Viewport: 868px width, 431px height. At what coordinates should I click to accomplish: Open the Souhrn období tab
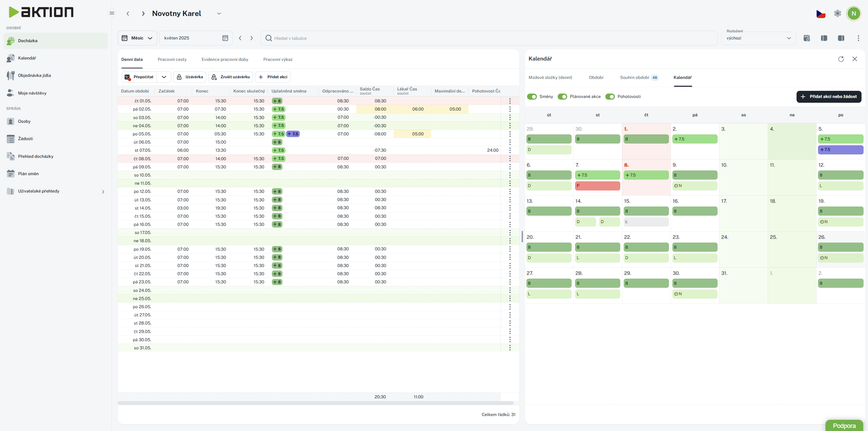tap(634, 78)
